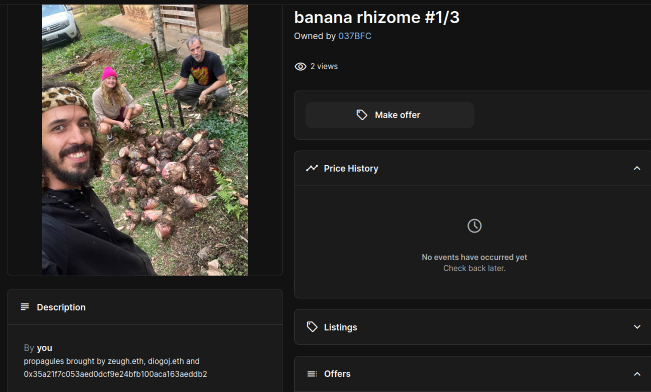The height and width of the screenshot is (392, 651).
Task: Click the Offers list icon
Action: click(312, 374)
